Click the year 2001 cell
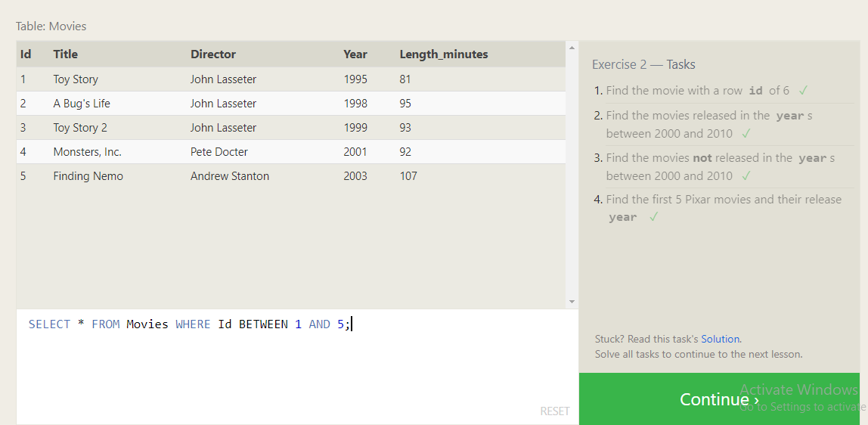Image resolution: width=868 pixels, height=425 pixels. 355,152
